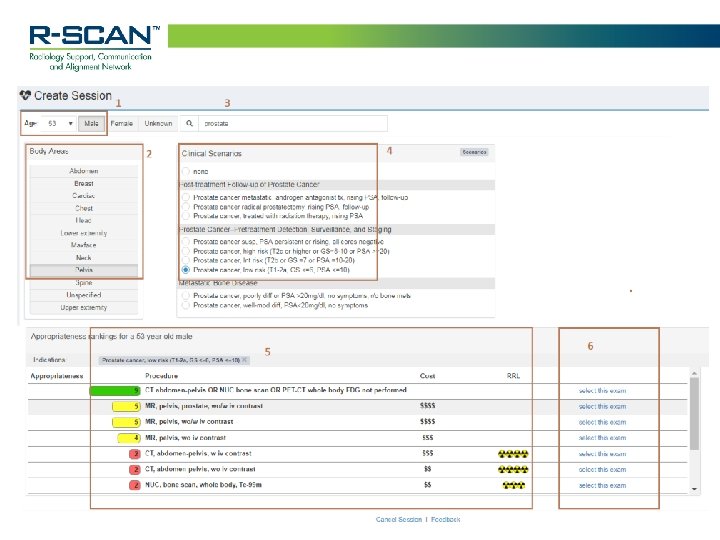Select the Male gender button
This screenshot has height=540, width=720.
tap(91, 124)
